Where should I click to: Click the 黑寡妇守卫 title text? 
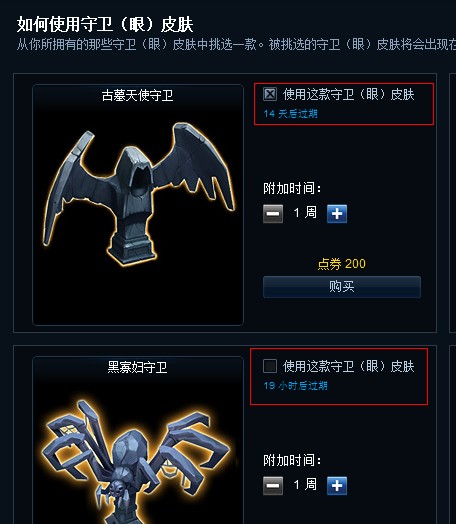(x=137, y=367)
